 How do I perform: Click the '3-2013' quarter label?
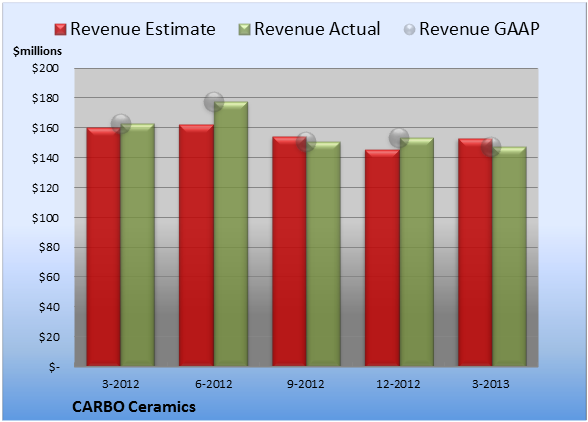pos(491,384)
